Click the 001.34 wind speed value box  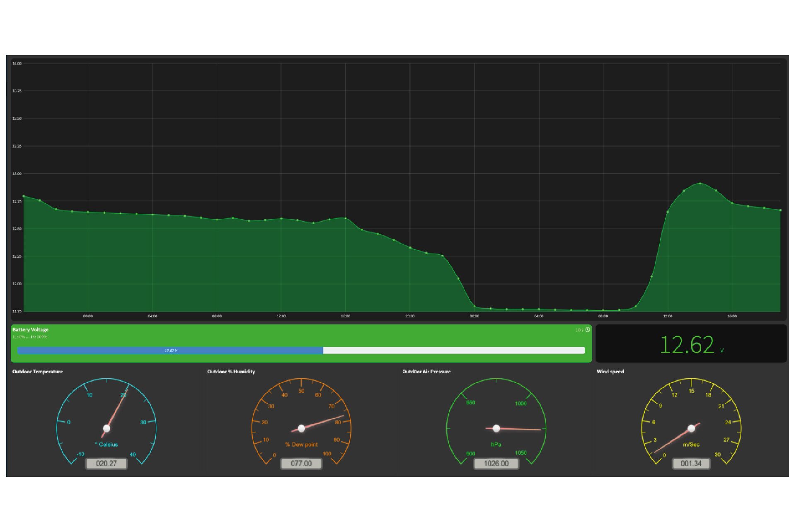691,463
